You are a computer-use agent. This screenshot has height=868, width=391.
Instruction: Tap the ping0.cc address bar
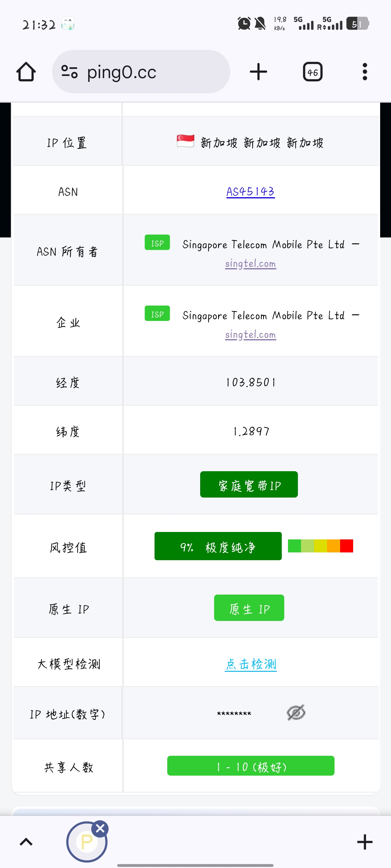click(x=148, y=72)
